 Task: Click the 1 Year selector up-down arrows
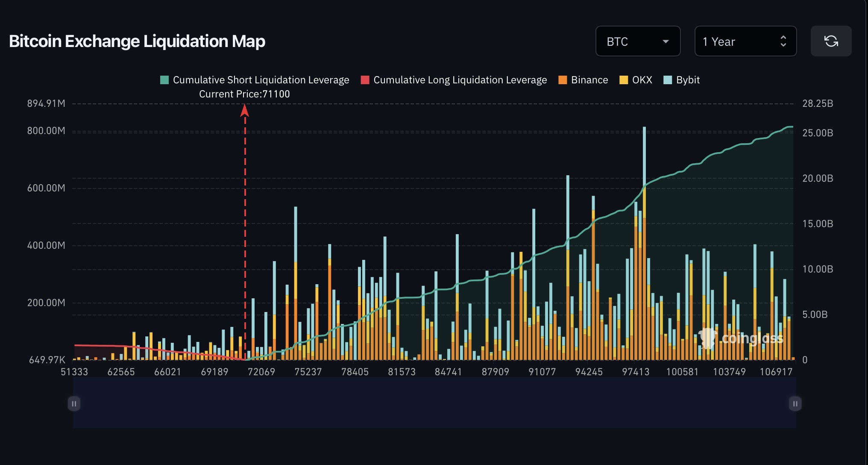tap(783, 41)
